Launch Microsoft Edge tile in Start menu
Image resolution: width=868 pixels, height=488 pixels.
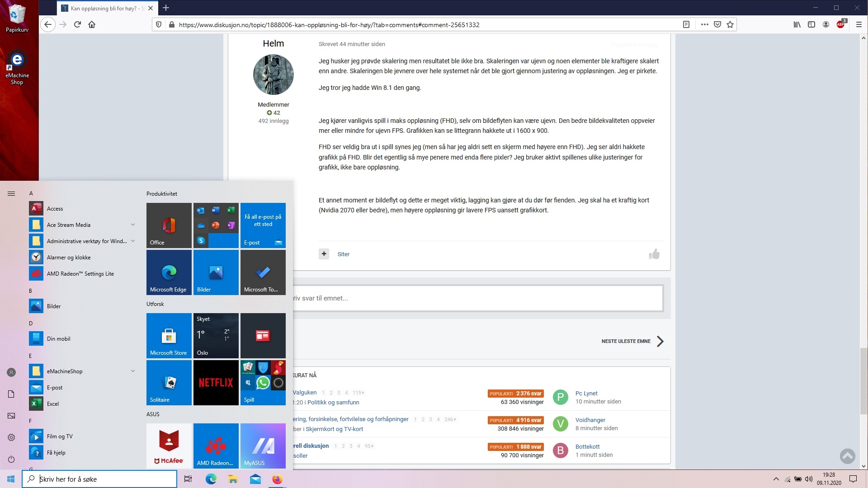(169, 272)
